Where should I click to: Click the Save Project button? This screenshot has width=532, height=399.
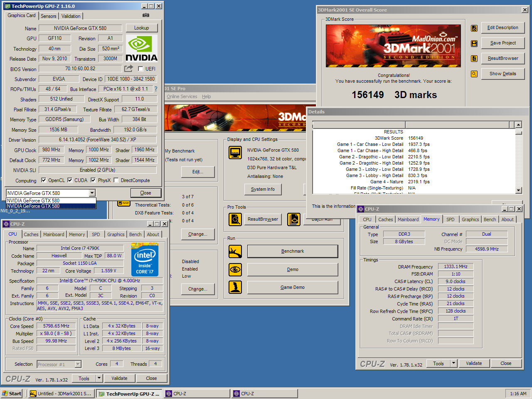[503, 43]
